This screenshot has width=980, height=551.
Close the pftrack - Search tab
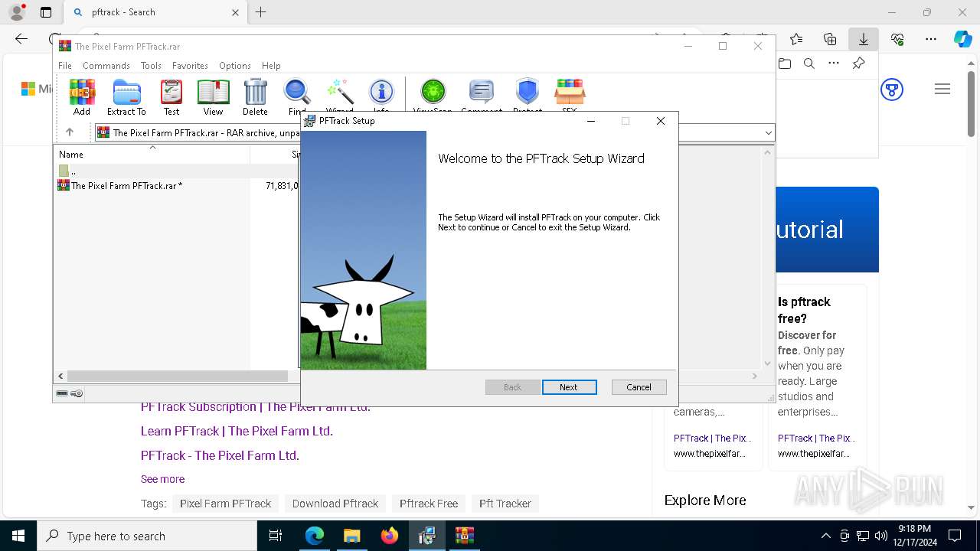tap(235, 12)
